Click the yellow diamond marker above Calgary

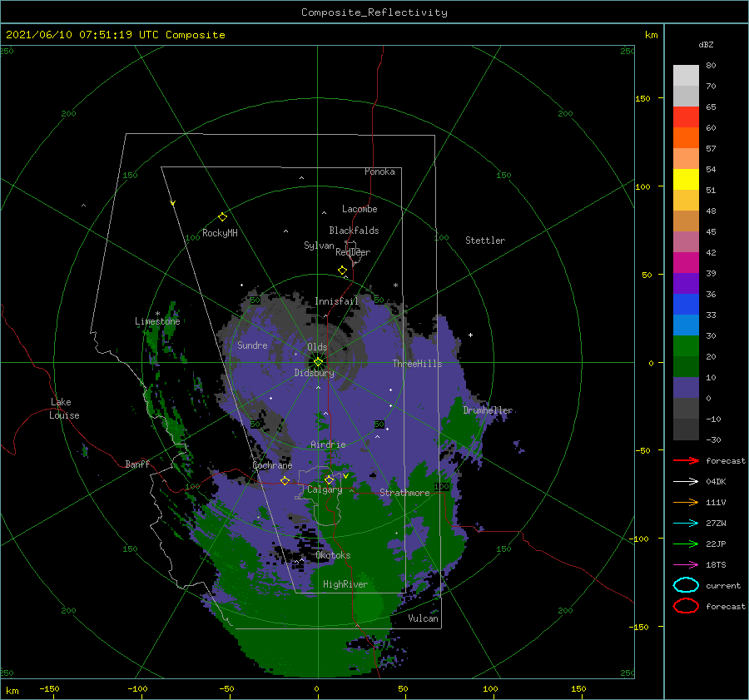[329, 479]
